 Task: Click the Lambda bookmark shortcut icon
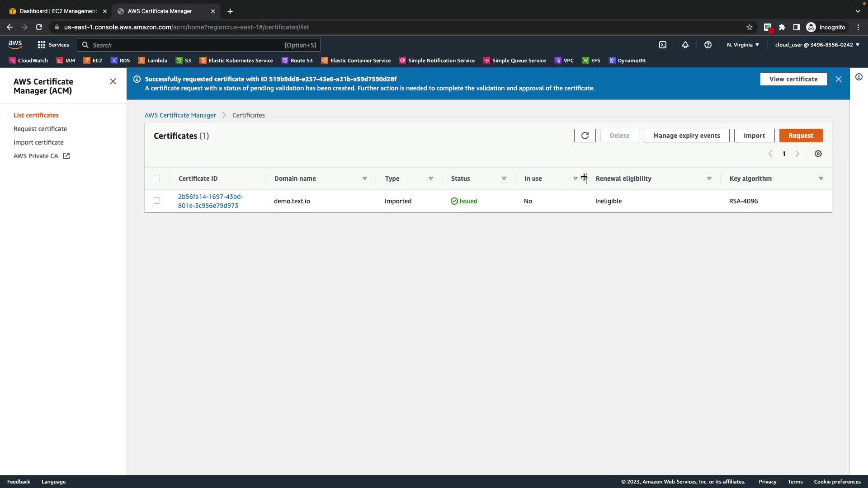142,61
